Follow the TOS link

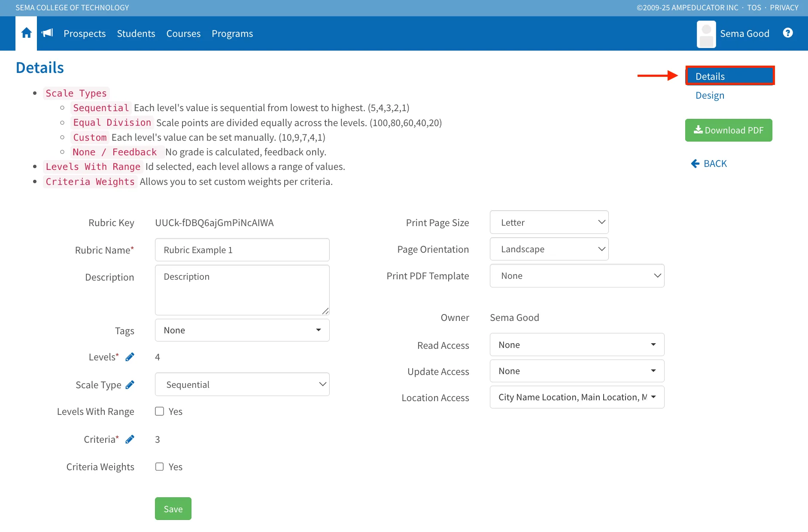tap(754, 8)
